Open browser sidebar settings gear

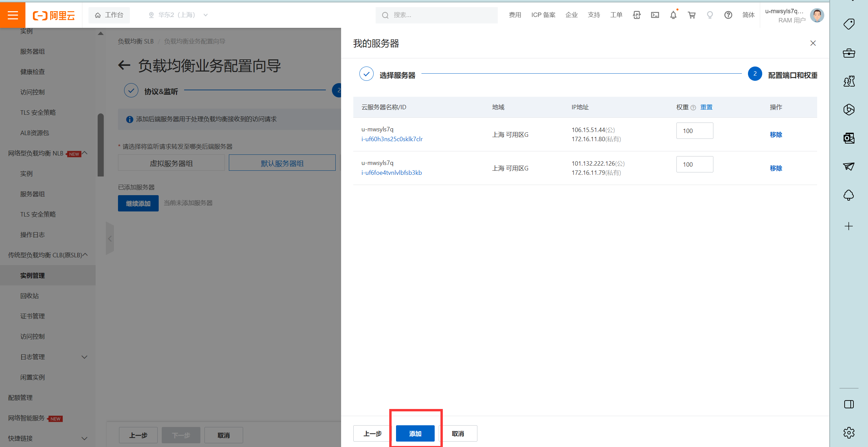pyautogui.click(x=849, y=433)
